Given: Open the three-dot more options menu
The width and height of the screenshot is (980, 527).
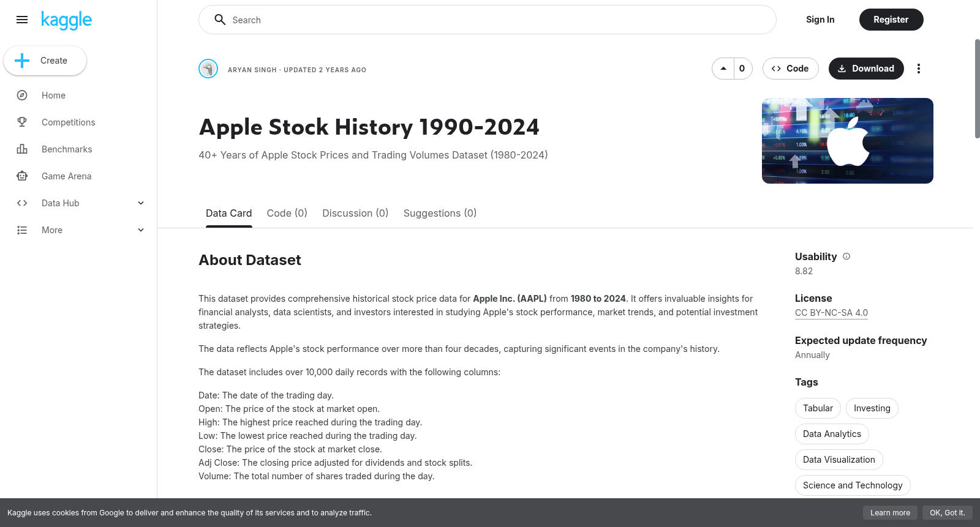Looking at the screenshot, I should [918, 69].
